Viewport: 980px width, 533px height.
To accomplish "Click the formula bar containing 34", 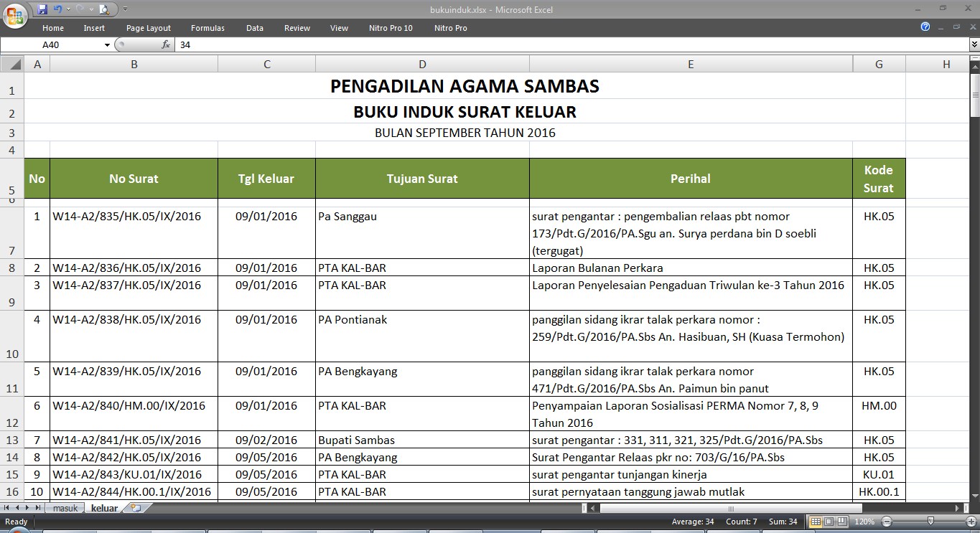I will click(572, 44).
